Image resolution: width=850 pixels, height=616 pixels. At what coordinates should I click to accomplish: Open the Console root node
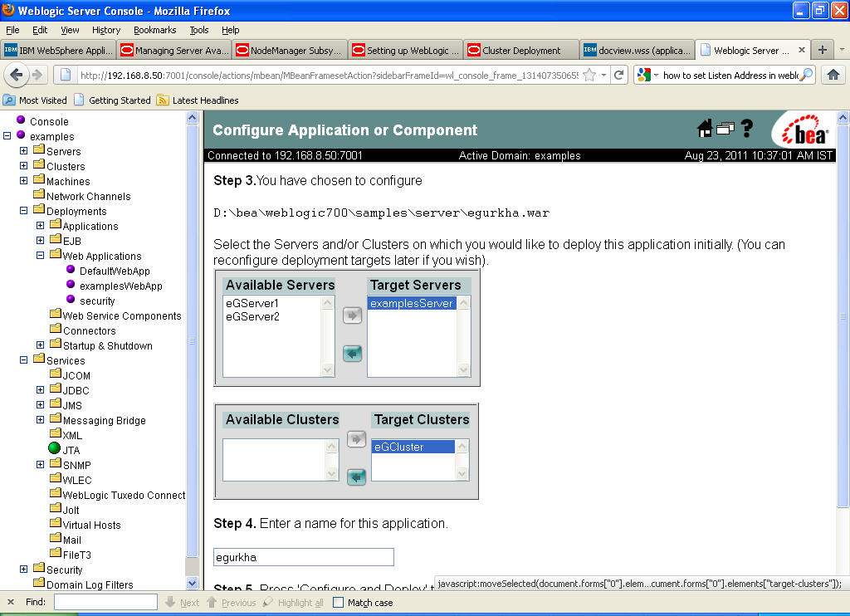point(21,120)
